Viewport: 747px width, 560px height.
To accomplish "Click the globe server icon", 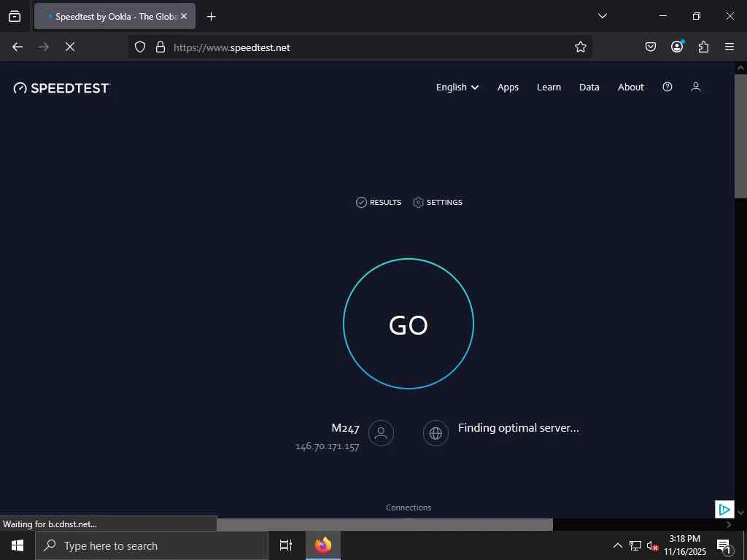I will coord(436,433).
